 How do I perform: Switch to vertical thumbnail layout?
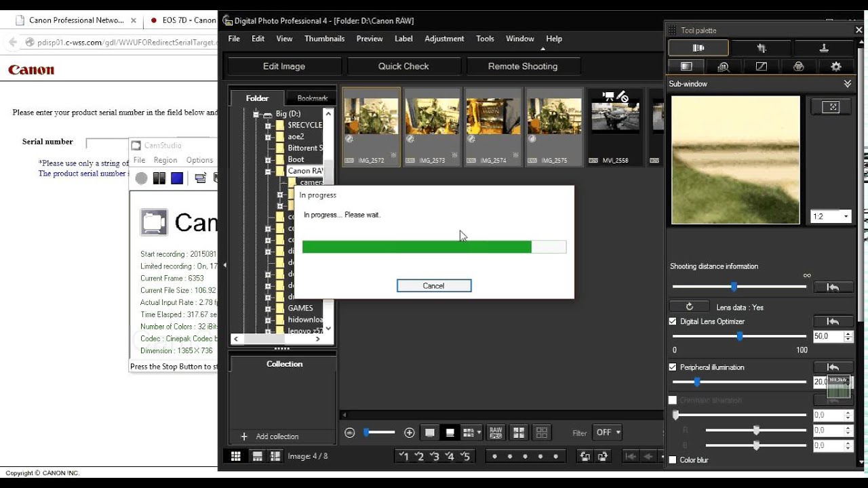coord(275,456)
